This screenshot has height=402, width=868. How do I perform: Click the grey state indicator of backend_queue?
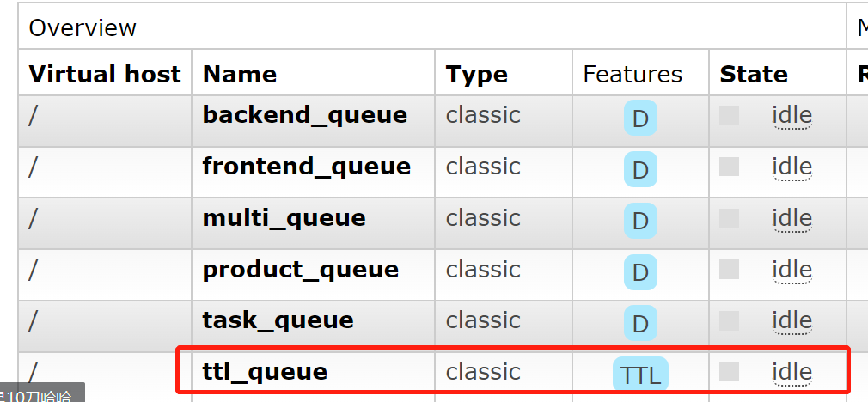click(x=729, y=115)
